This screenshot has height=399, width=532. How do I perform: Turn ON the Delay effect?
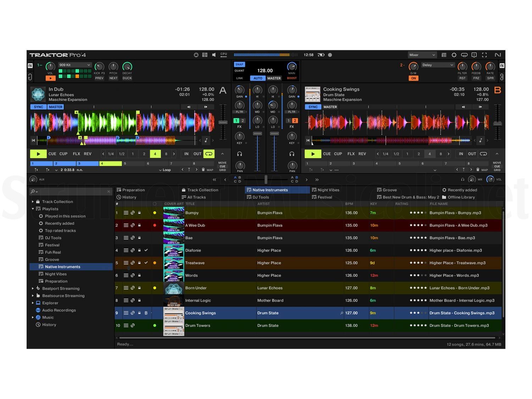[x=414, y=78]
